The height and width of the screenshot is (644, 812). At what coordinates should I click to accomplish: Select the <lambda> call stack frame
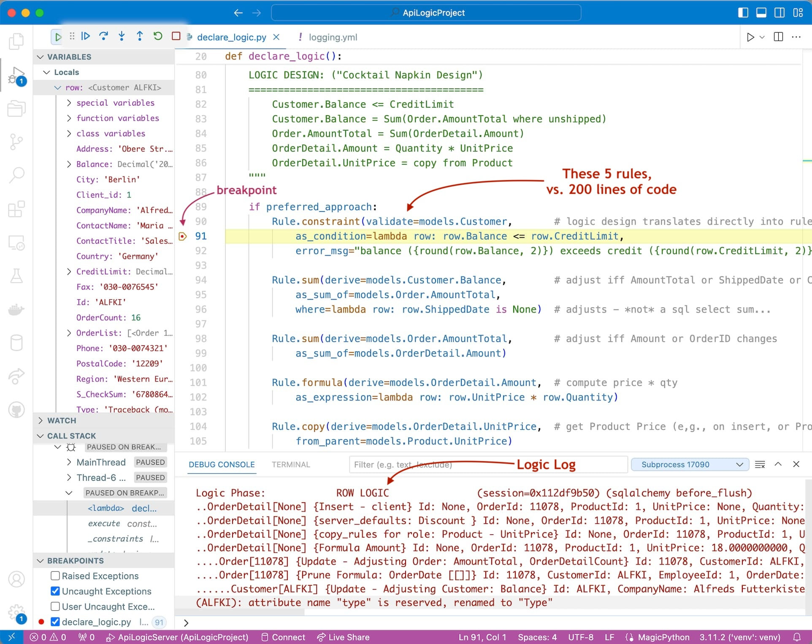pos(104,508)
